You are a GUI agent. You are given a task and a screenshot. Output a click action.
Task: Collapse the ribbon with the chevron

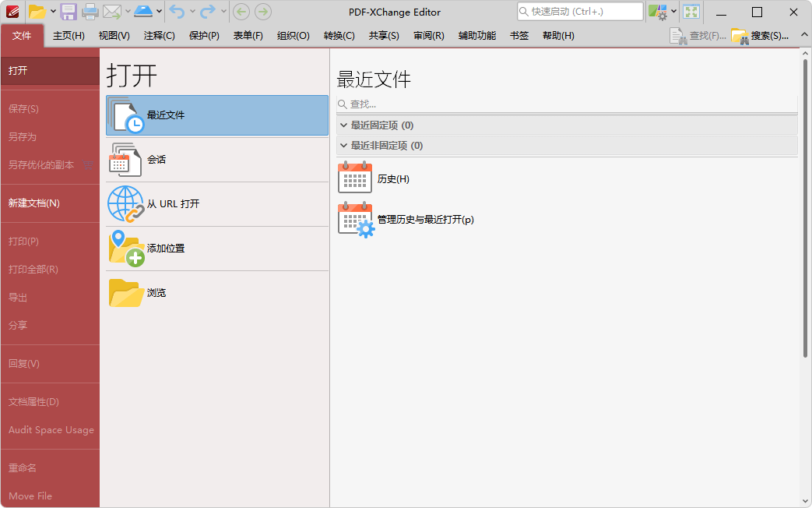click(804, 35)
